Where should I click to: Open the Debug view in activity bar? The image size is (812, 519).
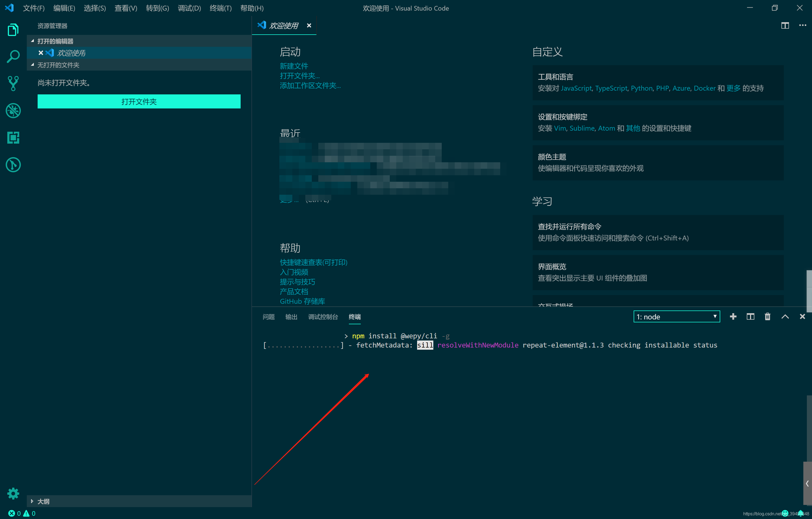coord(13,111)
